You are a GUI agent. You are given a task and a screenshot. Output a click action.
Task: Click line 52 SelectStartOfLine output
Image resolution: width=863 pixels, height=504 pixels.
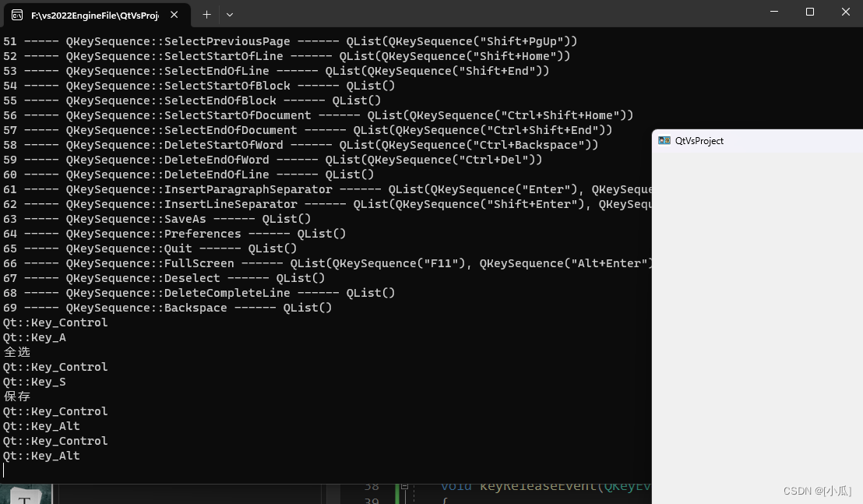(287, 56)
